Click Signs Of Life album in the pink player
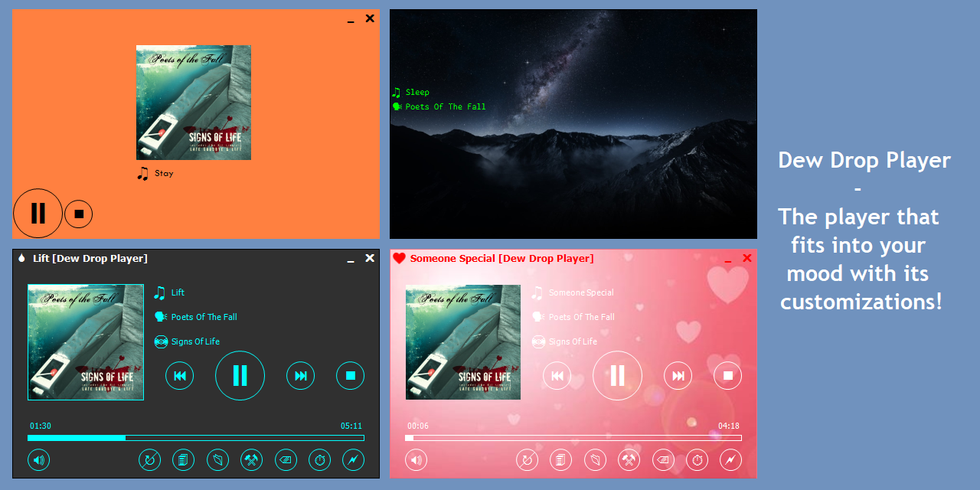Image resolution: width=980 pixels, height=490 pixels. 573,341
